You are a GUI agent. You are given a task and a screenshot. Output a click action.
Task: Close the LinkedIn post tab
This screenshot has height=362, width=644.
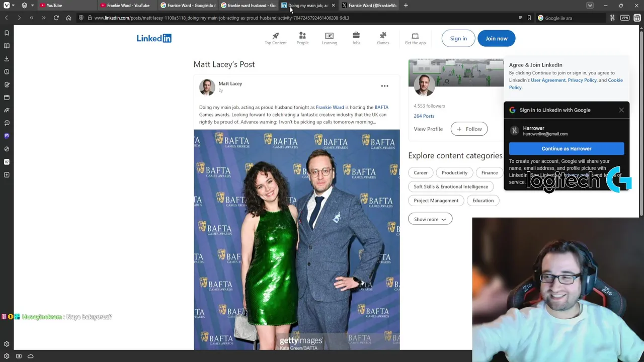coord(333,6)
